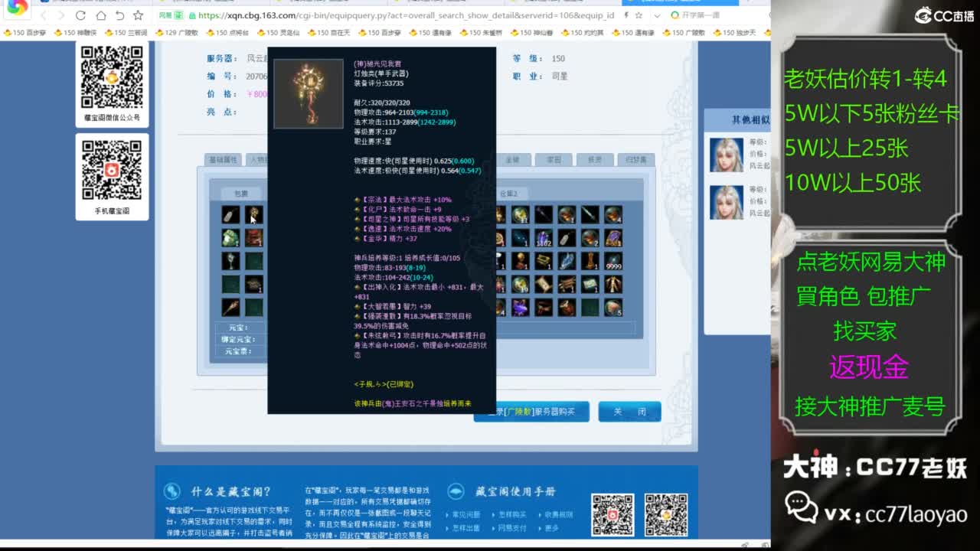Click the wooden staff item in bag

pyautogui.click(x=230, y=308)
